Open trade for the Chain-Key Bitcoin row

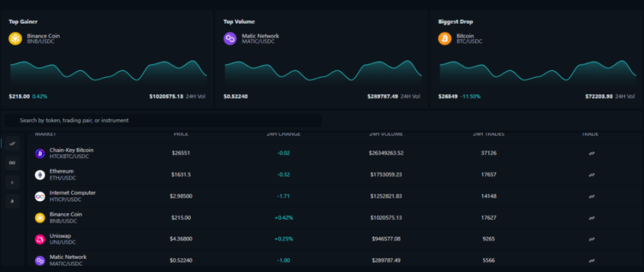(592, 153)
